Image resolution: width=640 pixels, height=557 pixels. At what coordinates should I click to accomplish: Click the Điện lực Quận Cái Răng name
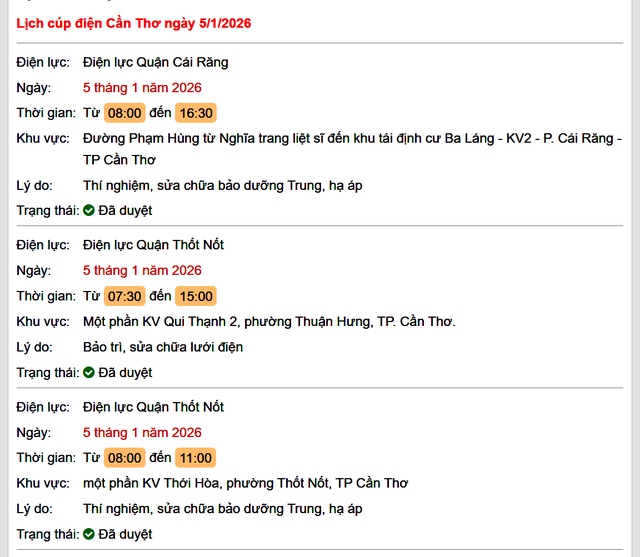(155, 62)
